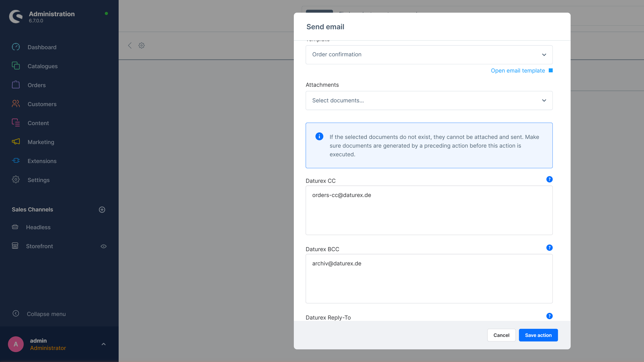Expand the admin user menu chevron
Screen dimensions: 644x362
(104, 344)
